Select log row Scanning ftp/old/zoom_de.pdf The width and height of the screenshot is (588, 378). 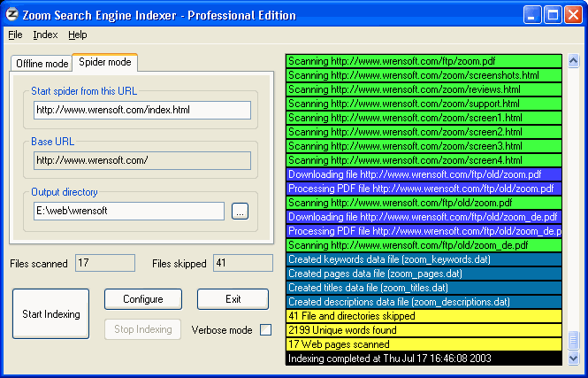pos(424,245)
